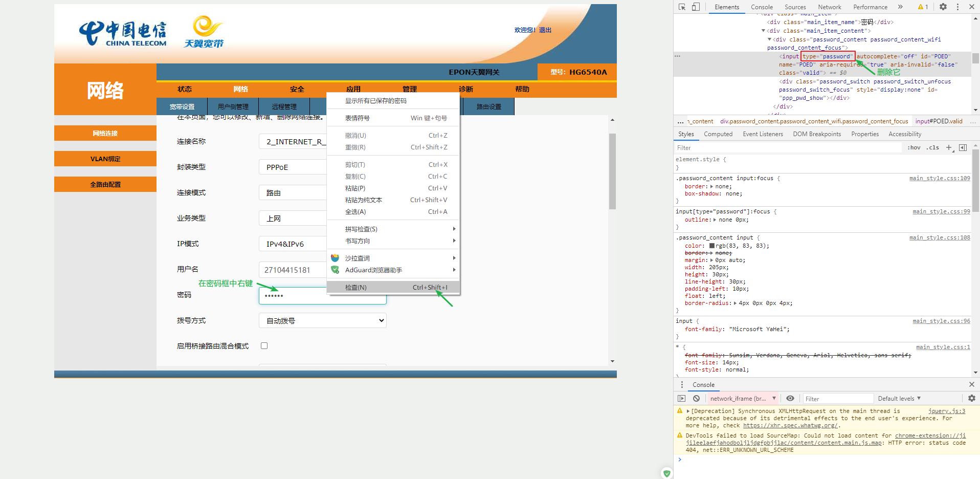Open the Console drawer three-dot menu

click(682, 384)
